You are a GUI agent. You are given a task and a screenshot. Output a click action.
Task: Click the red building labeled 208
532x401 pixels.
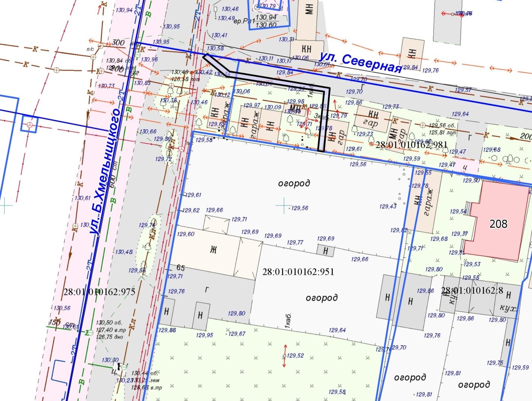498,223
